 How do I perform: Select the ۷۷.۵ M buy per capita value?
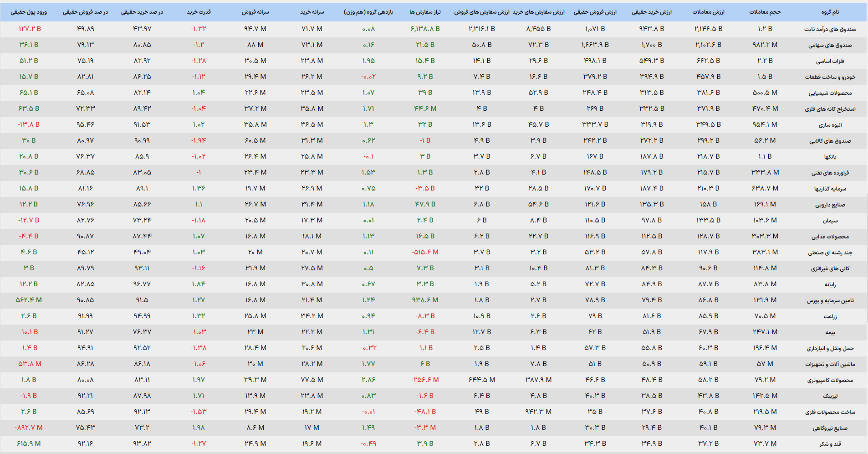(312, 380)
